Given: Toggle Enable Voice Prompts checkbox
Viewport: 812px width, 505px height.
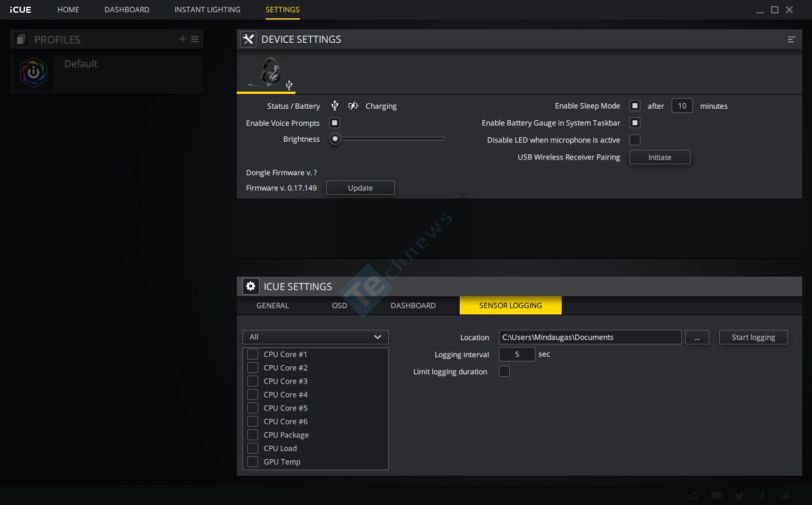Looking at the screenshot, I should (335, 123).
